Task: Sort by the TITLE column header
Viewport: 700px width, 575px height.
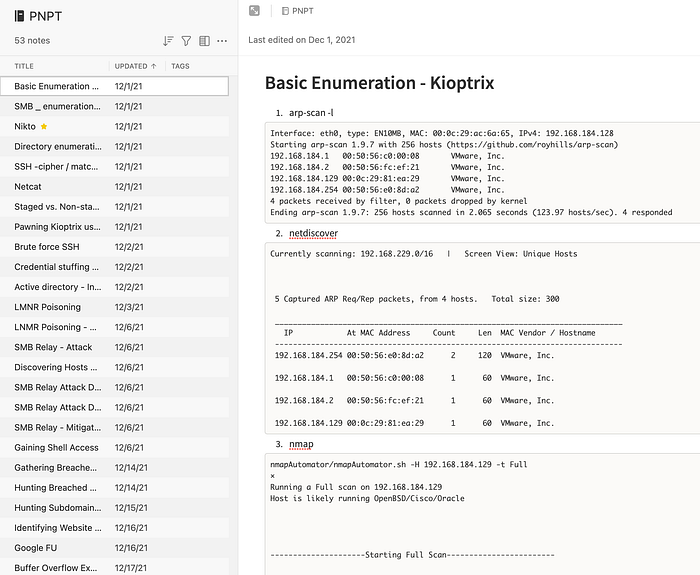Action: click(x=24, y=66)
